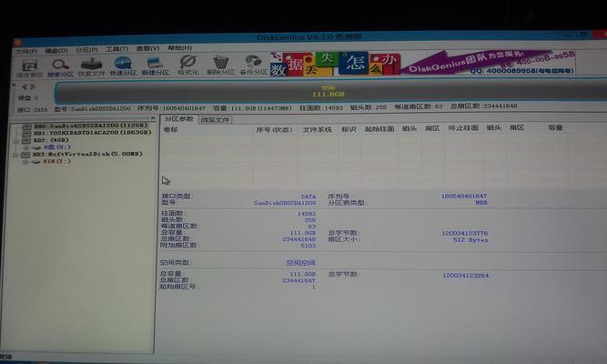607x364 pixels.
Task: Click the HD2 (4GB) drive icon in tree
Action: click(x=26, y=140)
